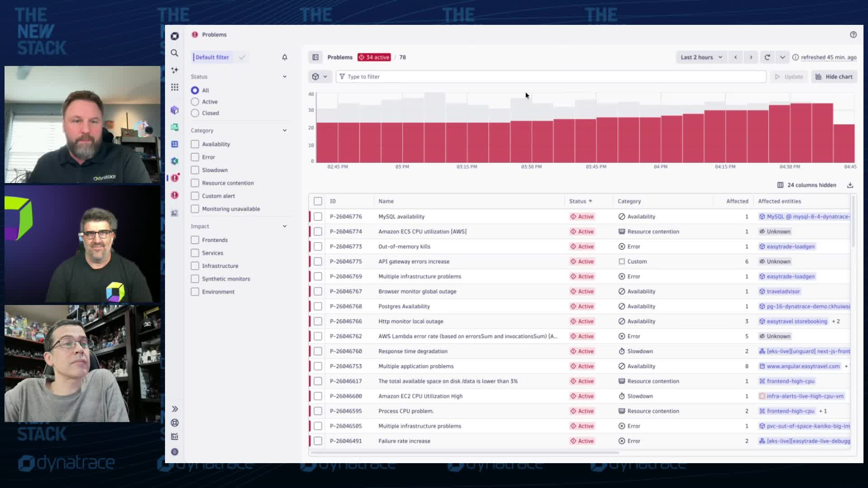Click the refresh icon

point(767,57)
